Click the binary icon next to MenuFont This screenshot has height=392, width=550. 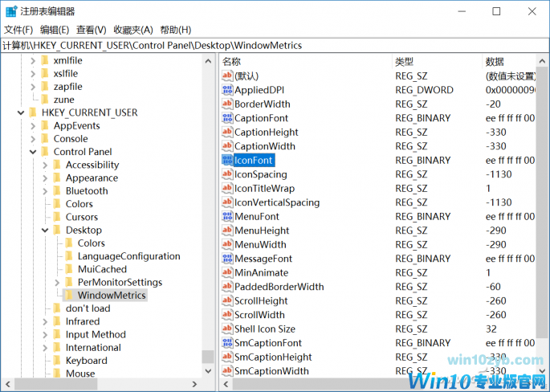(227, 216)
